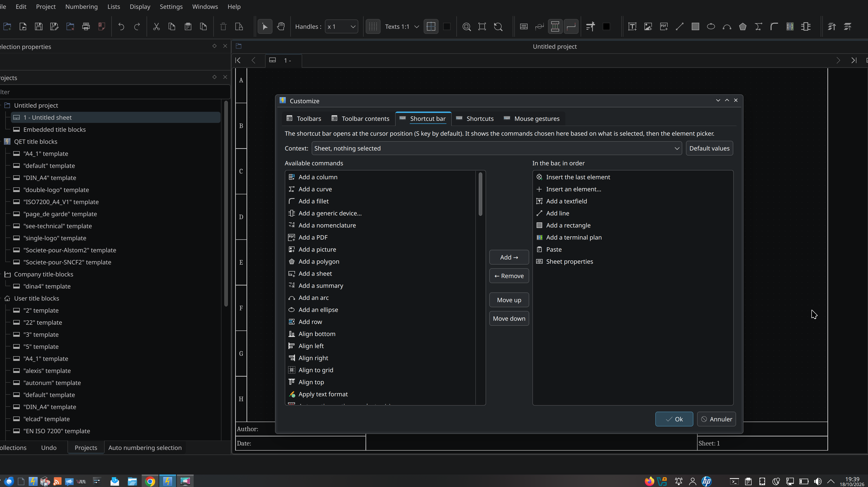This screenshot has width=868, height=487.
Task: Open the Context combo box
Action: point(497,148)
